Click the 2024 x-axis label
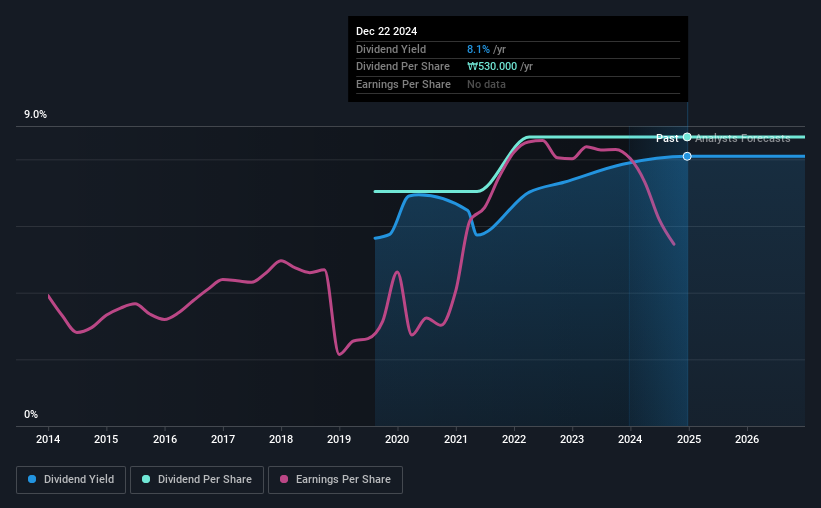This screenshot has width=821, height=508. point(630,439)
